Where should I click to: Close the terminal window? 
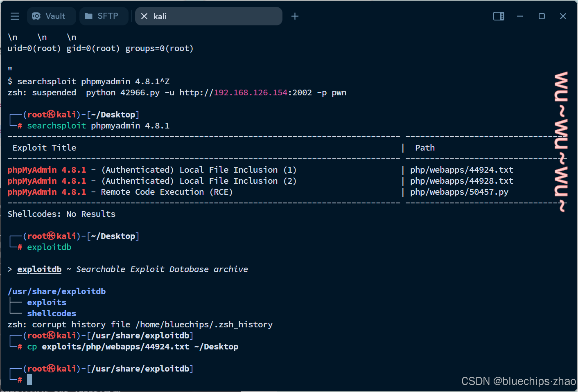click(x=563, y=16)
